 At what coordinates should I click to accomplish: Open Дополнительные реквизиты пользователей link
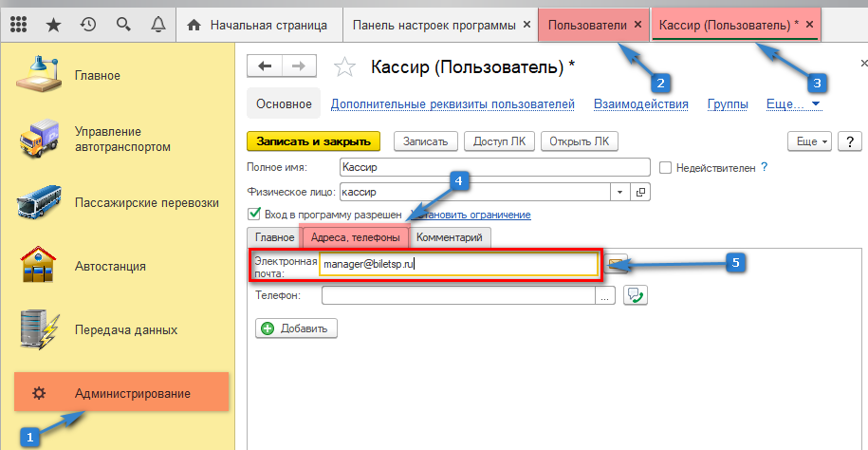[x=452, y=103]
